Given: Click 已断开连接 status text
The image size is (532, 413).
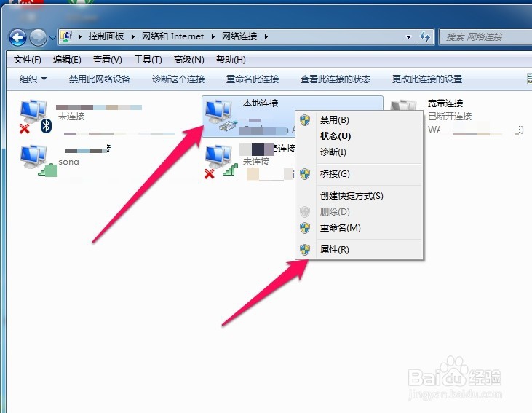Looking at the screenshot, I should coord(450,117).
